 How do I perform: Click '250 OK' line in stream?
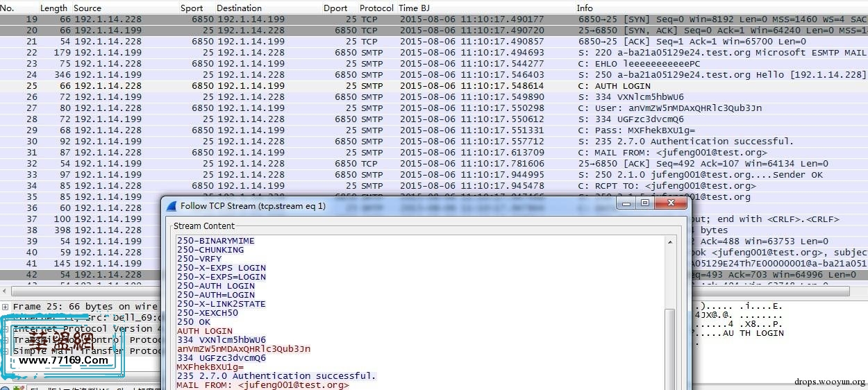pyautogui.click(x=194, y=322)
